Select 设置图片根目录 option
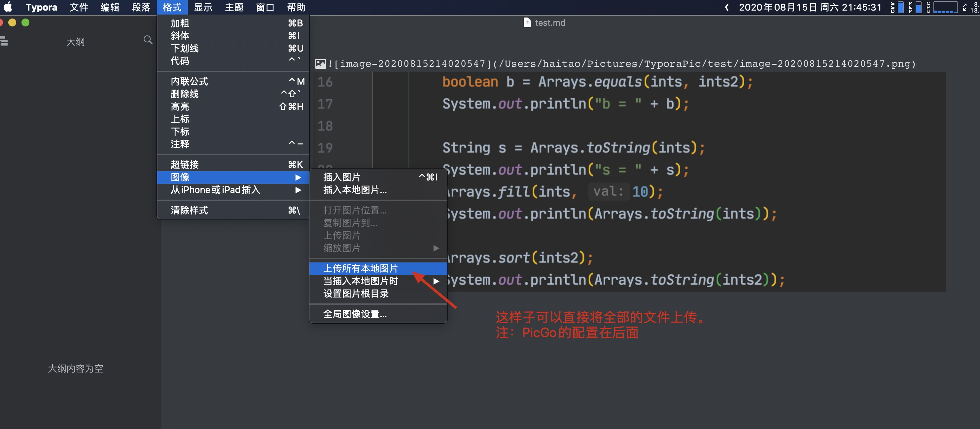 356,293
